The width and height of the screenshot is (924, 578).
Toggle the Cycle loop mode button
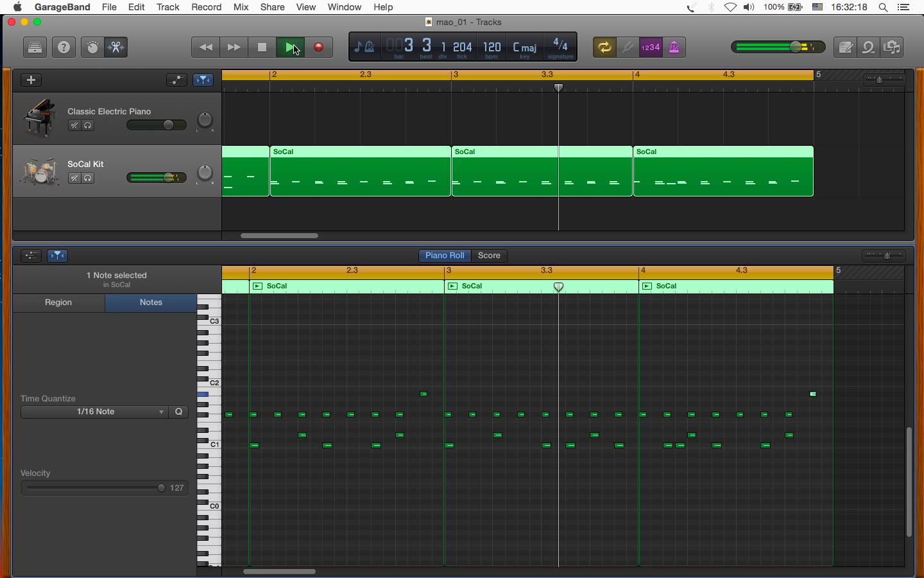coord(604,48)
